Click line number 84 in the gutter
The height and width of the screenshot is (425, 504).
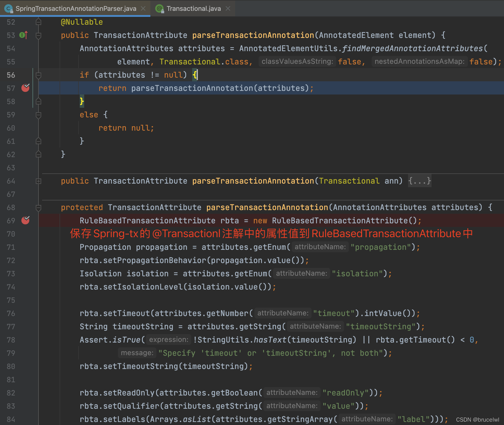pos(11,419)
